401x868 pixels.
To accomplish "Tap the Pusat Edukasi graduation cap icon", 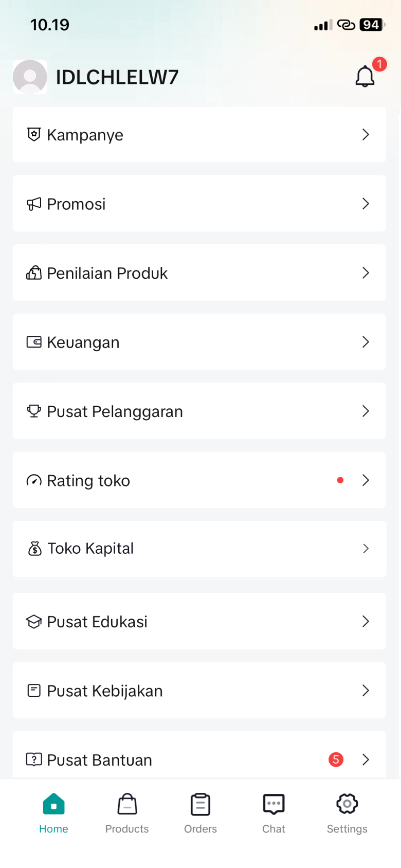I will (34, 622).
